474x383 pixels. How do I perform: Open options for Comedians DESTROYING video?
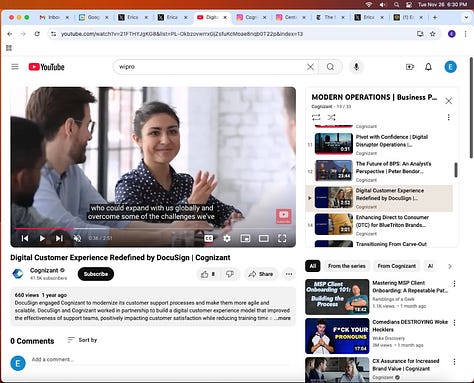coord(454,323)
